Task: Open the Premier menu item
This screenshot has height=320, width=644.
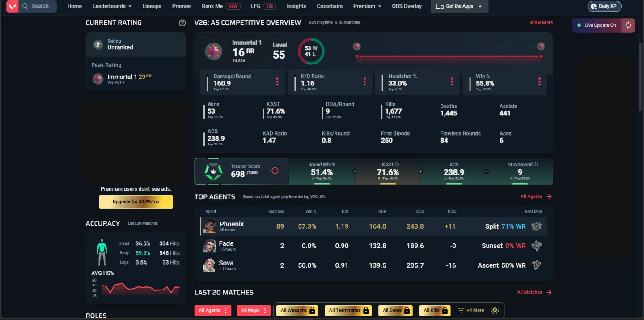Action: pos(182,6)
